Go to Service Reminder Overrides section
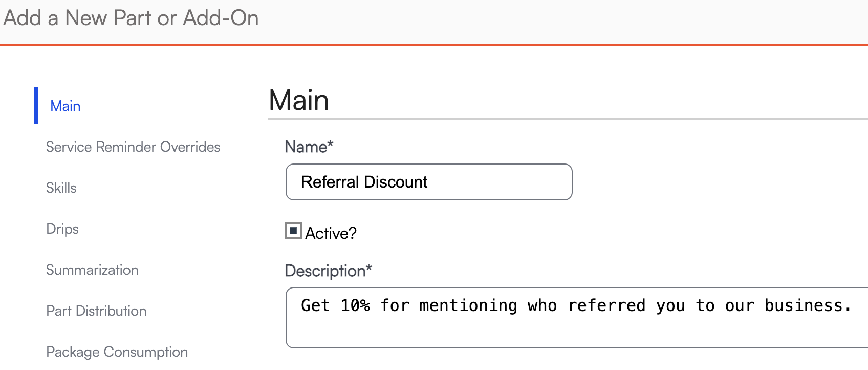This screenshot has width=868, height=370. (133, 147)
